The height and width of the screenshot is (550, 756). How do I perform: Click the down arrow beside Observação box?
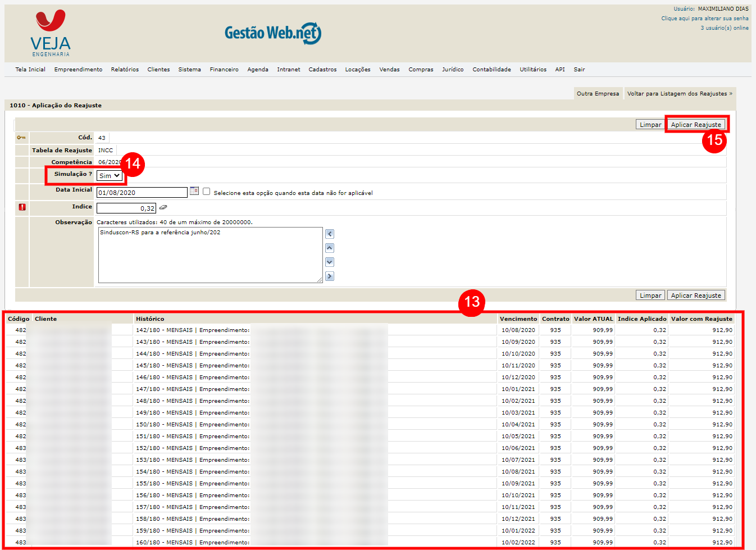tap(330, 262)
